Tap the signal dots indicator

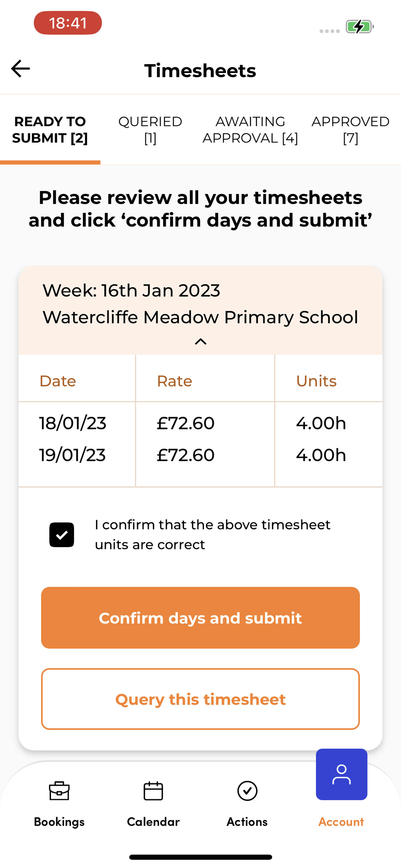330,31
